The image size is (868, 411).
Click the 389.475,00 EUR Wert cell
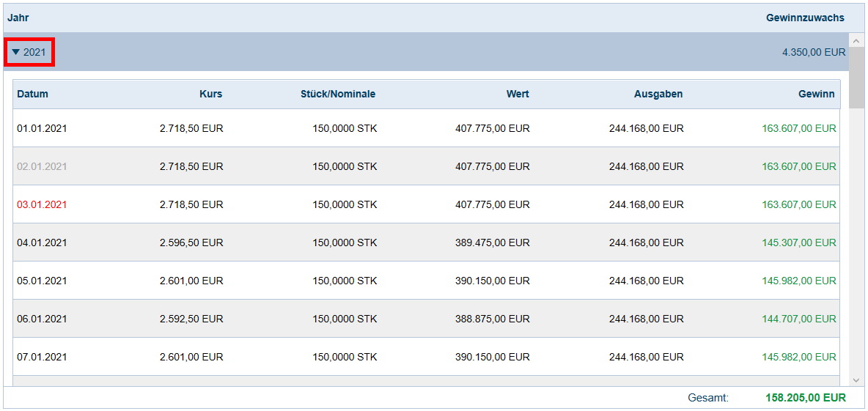tap(492, 242)
